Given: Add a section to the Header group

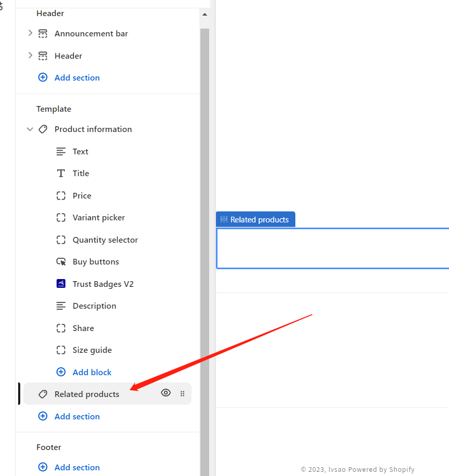Looking at the screenshot, I should [77, 78].
